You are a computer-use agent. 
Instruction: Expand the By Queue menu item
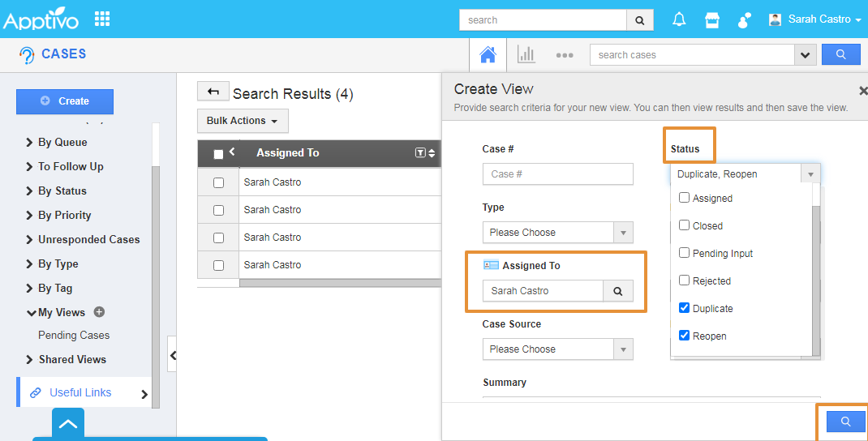click(x=62, y=142)
